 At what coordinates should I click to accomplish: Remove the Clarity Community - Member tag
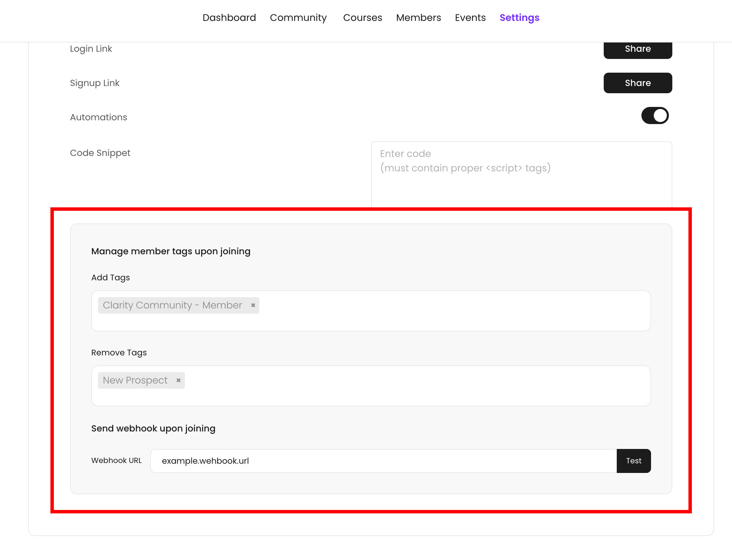(253, 305)
